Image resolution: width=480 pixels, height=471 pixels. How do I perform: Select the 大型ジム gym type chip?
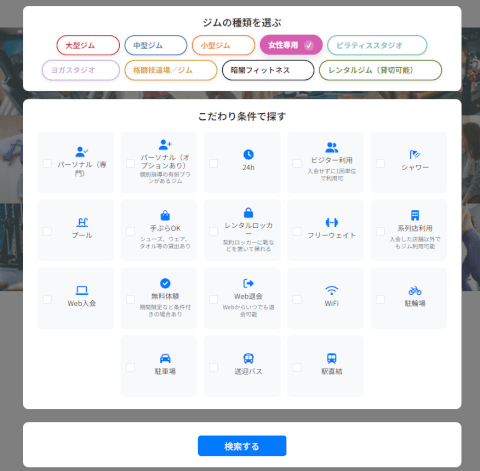(88, 45)
